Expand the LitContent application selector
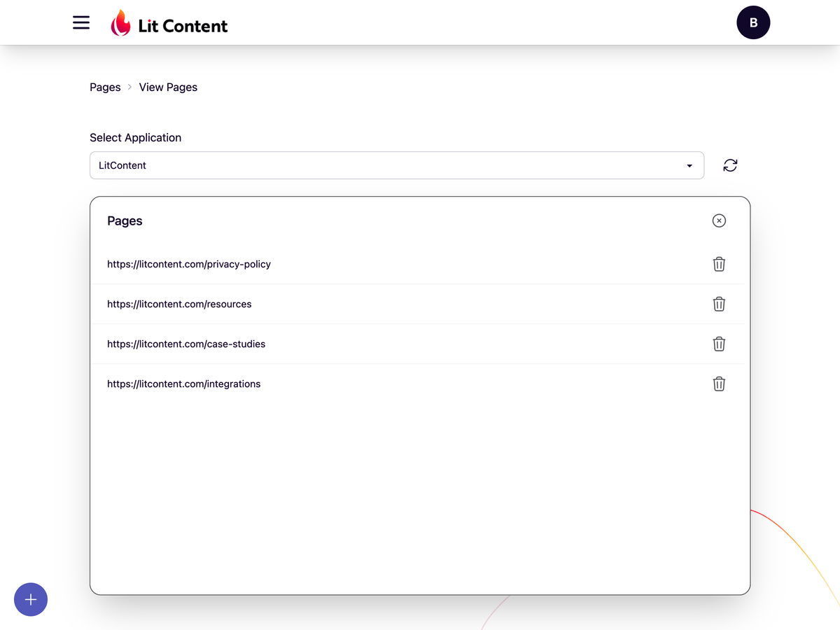840x630 pixels. click(x=397, y=165)
